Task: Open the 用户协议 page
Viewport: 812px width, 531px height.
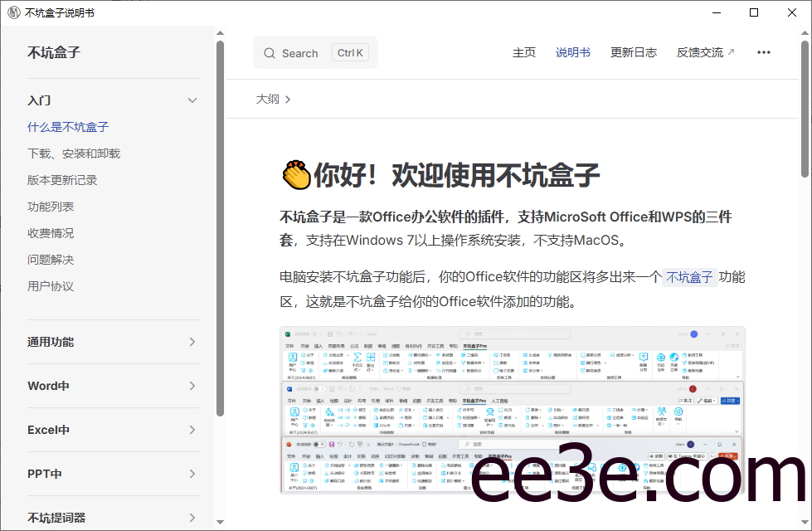Action: 52,285
